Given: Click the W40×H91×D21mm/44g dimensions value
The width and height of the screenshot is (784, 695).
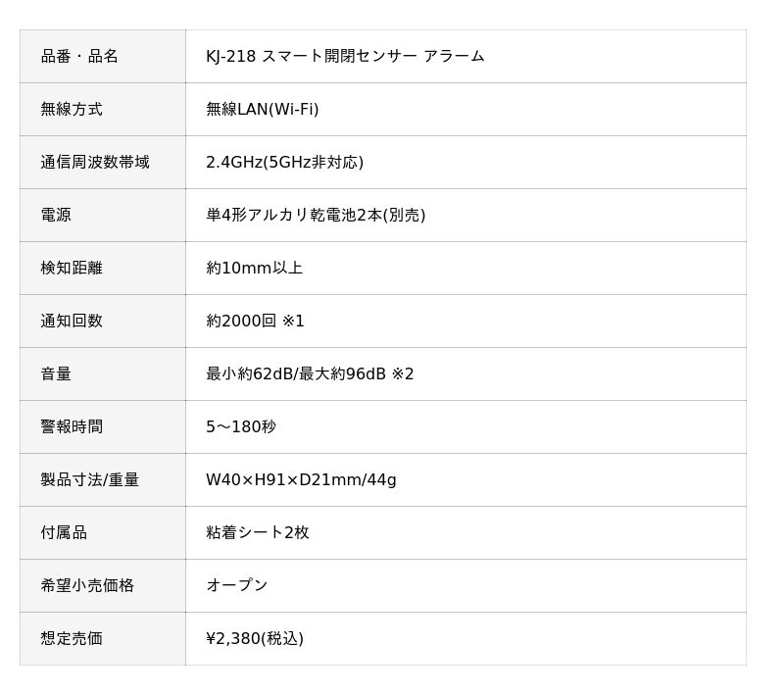Looking at the screenshot, I should (301, 480).
